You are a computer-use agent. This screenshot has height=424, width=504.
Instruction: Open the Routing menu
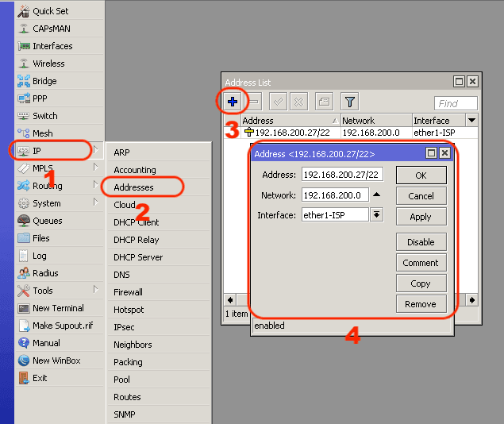[60, 186]
